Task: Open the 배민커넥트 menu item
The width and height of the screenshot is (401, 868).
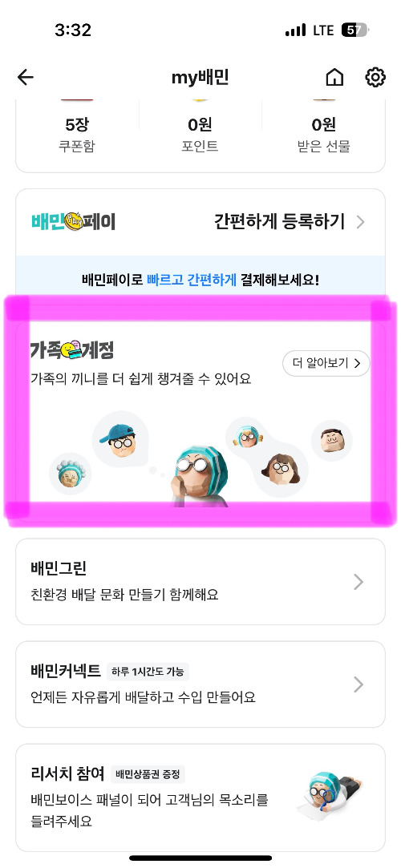Action: click(x=200, y=684)
